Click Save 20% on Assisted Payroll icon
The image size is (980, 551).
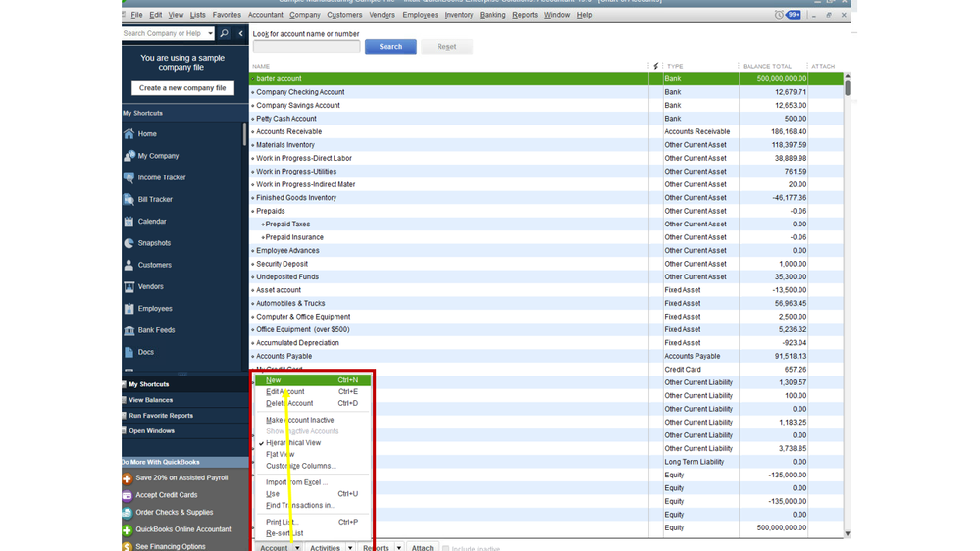(127, 478)
